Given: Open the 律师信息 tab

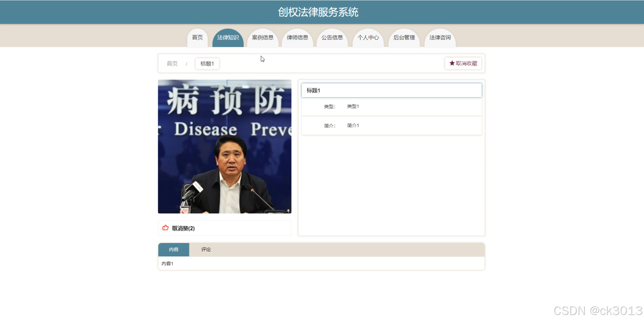Looking at the screenshot, I should pyautogui.click(x=297, y=38).
